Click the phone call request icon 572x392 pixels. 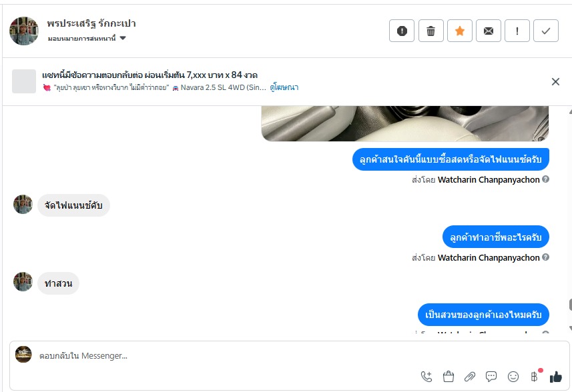[426, 377]
